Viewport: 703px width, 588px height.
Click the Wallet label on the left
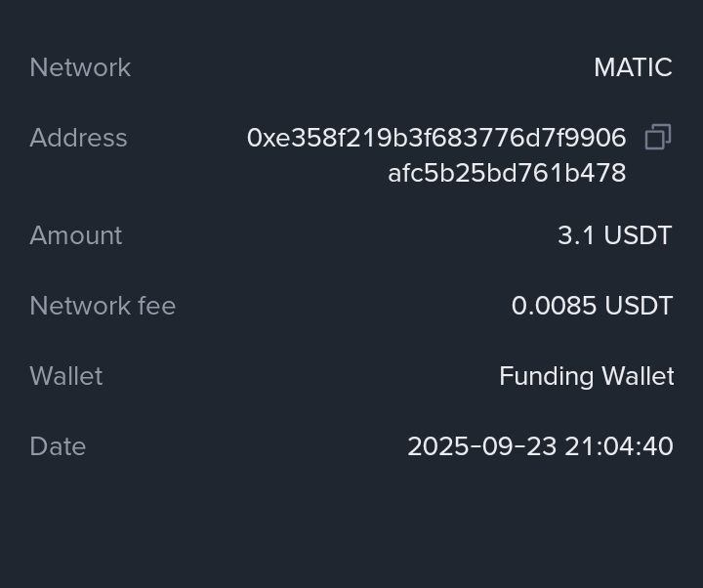click(x=66, y=376)
